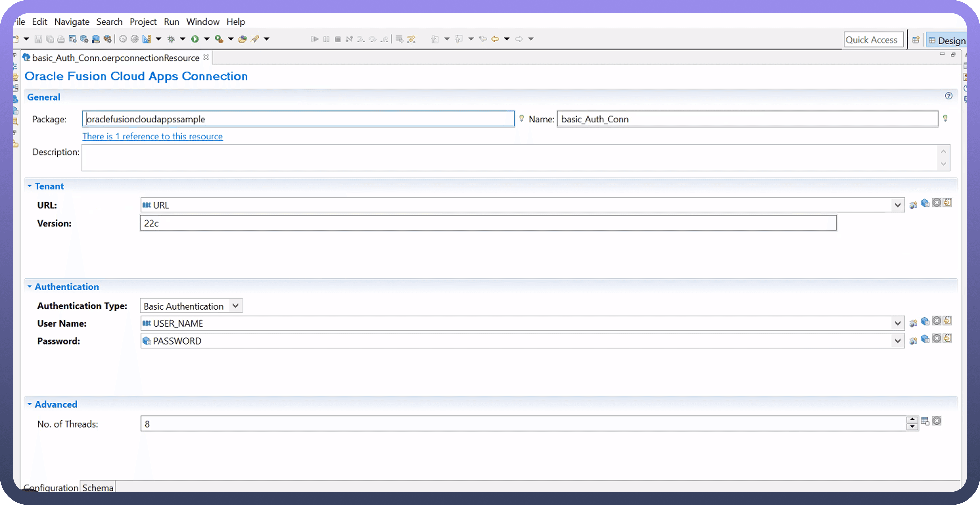This screenshot has height=505, width=980.
Task: Open the Password property dropdown arrow
Action: [898, 341]
